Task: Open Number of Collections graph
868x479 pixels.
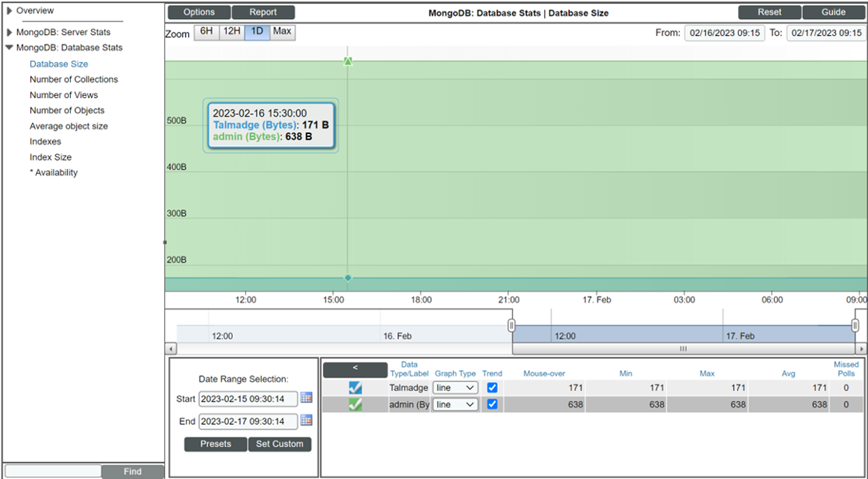Action: tap(73, 79)
